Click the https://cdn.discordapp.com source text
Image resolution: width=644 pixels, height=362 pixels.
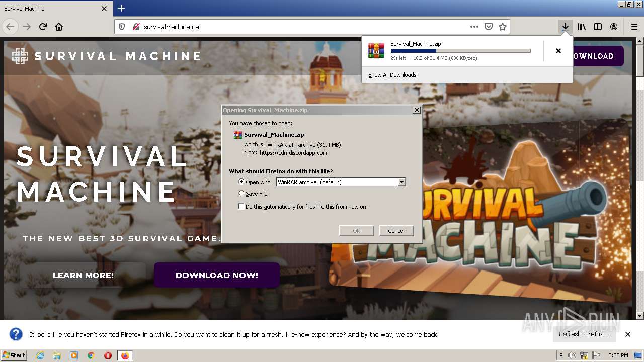pyautogui.click(x=293, y=153)
